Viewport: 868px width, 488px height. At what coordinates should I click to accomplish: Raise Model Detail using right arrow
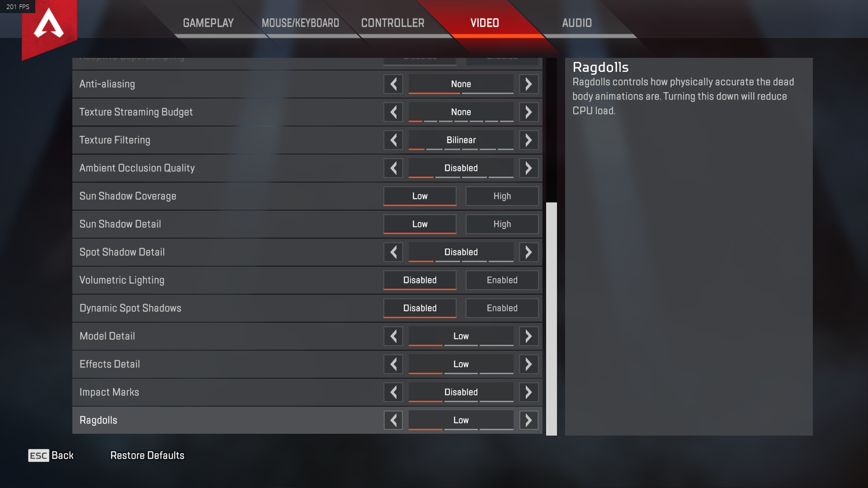point(528,336)
